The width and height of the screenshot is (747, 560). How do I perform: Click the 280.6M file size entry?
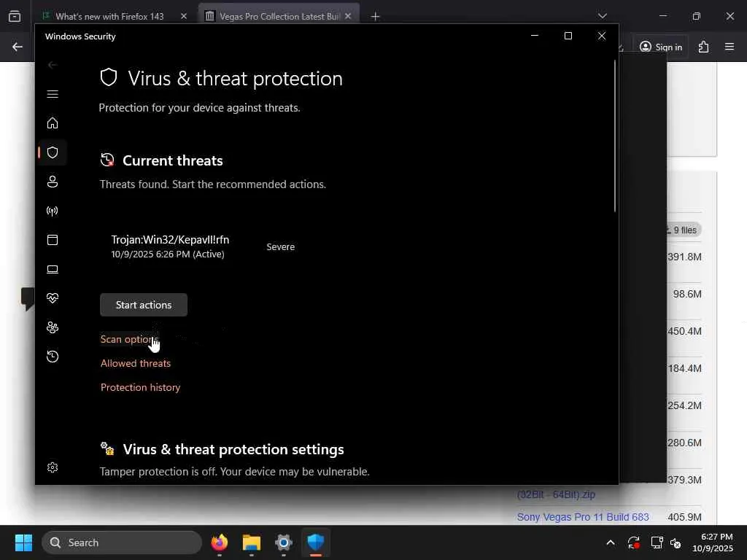tap(684, 443)
